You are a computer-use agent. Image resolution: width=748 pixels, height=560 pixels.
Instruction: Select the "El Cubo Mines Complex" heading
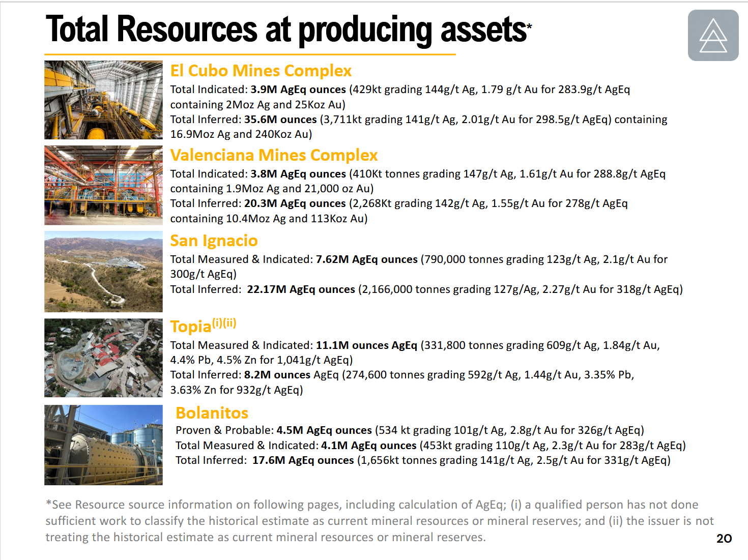[261, 71]
